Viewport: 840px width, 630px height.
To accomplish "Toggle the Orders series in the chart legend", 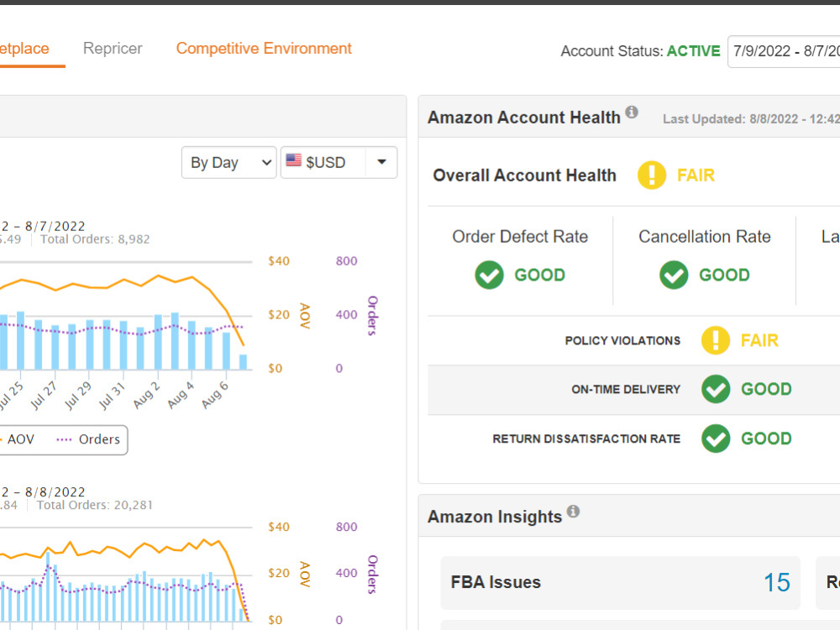I will tap(97, 439).
